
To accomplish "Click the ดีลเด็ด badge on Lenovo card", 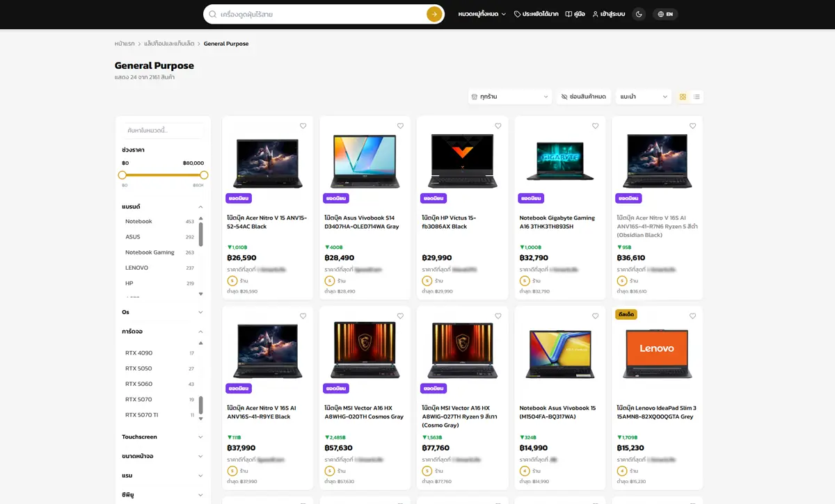I will tap(626, 315).
